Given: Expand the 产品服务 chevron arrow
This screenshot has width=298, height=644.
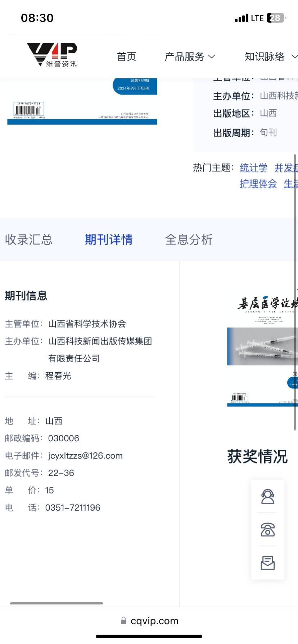Looking at the screenshot, I should coord(212,56).
